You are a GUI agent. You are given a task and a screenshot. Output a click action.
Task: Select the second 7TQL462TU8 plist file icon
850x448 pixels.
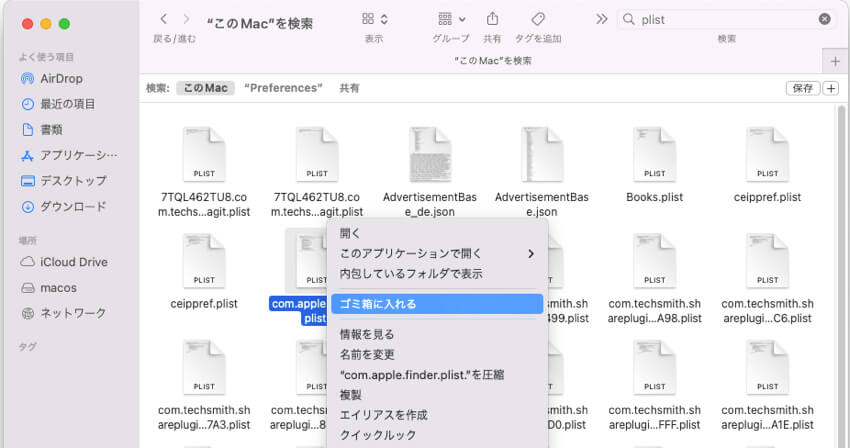tap(317, 155)
